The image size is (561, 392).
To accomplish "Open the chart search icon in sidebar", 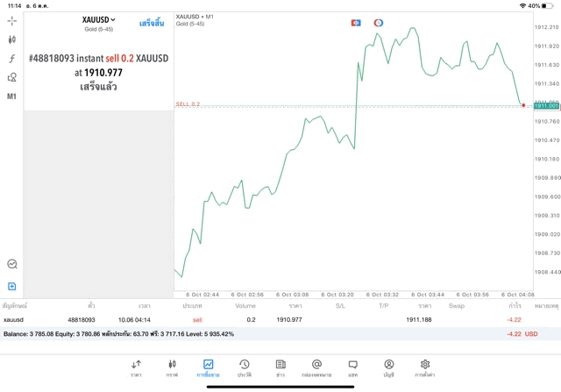I will tap(12, 263).
